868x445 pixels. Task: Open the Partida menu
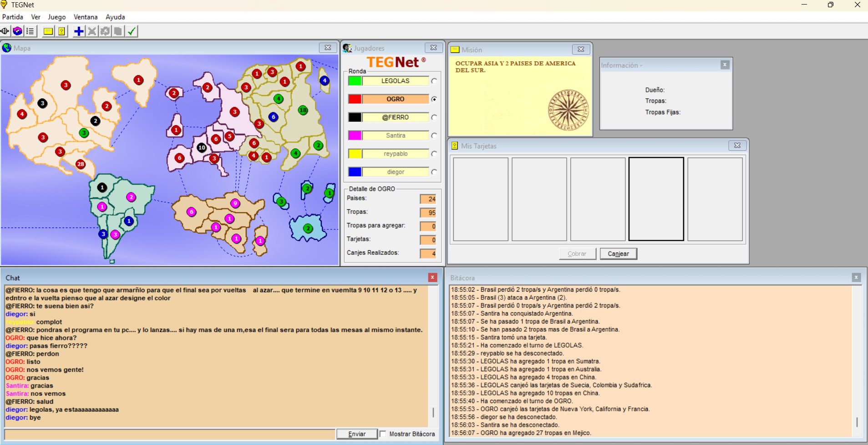[13, 17]
